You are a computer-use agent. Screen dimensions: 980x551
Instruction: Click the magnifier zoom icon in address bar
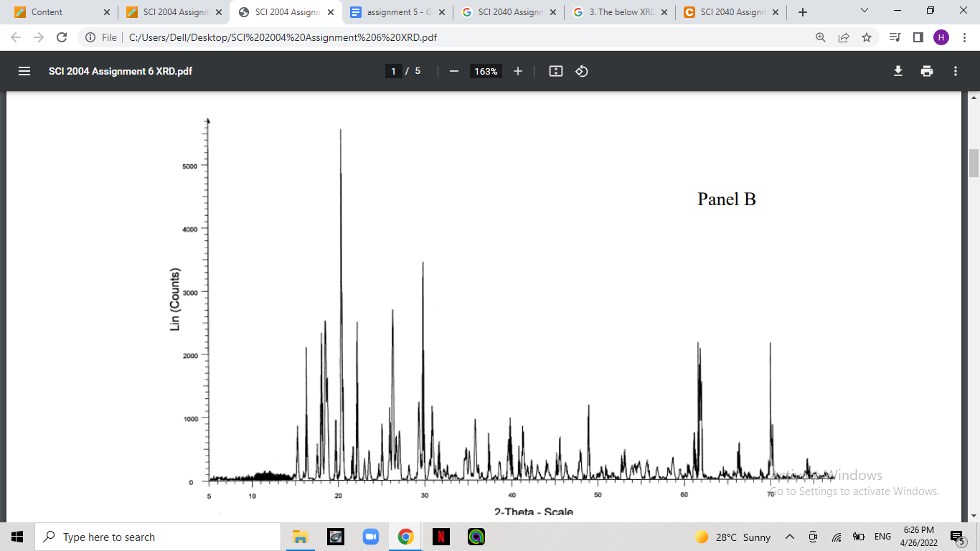821,37
